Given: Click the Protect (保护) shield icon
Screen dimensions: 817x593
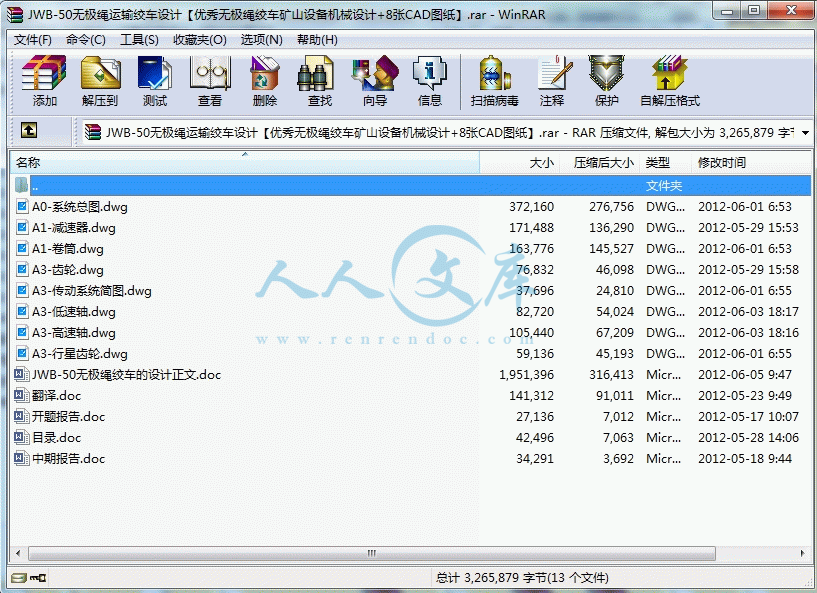Looking at the screenshot, I should tap(607, 73).
